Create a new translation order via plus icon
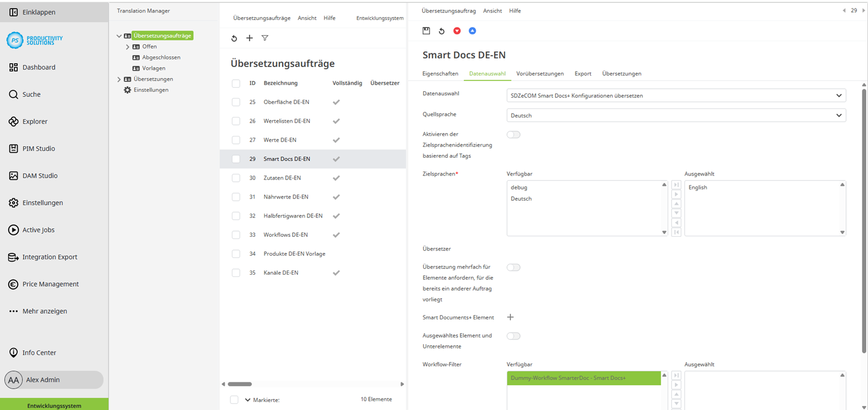 249,38
